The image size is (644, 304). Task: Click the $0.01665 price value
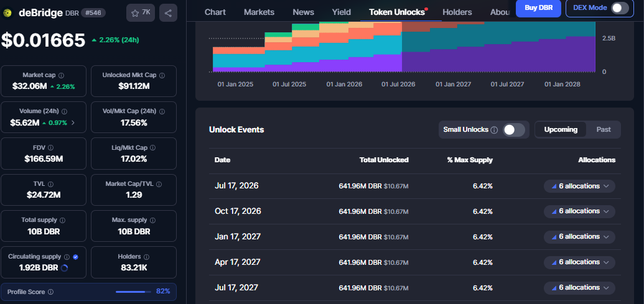(43, 40)
